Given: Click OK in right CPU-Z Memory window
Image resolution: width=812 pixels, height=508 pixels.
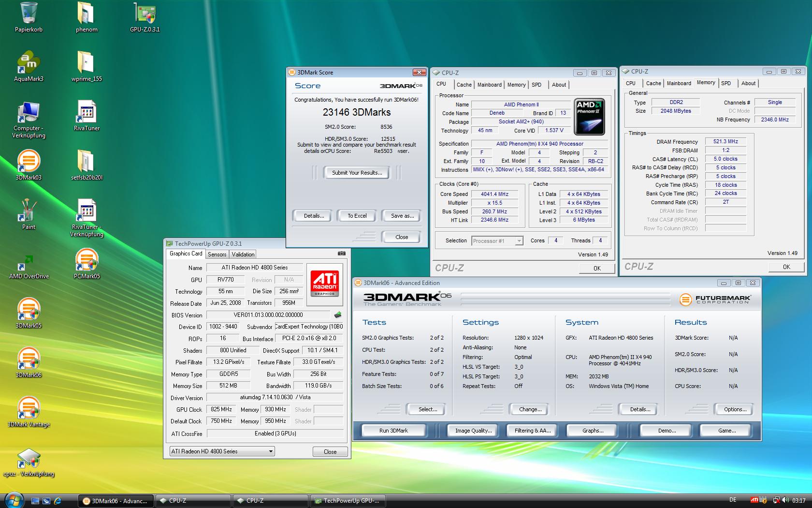Looking at the screenshot, I should [786, 267].
